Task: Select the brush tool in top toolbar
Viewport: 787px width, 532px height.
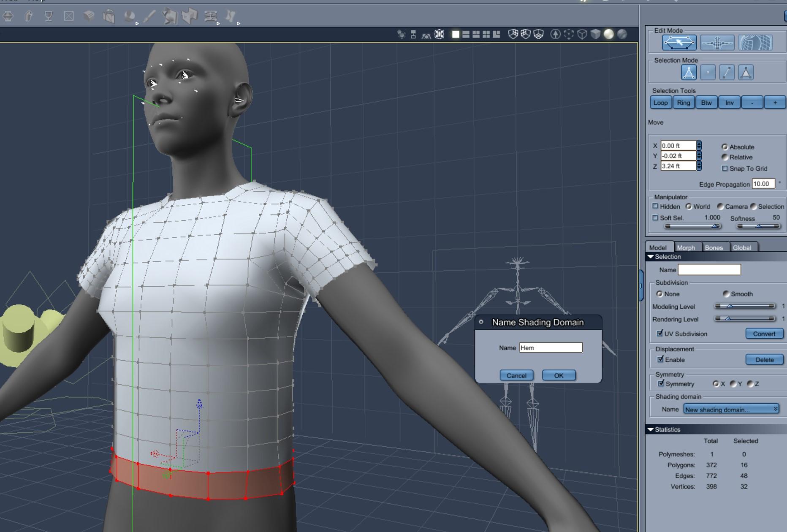Action: [x=149, y=16]
